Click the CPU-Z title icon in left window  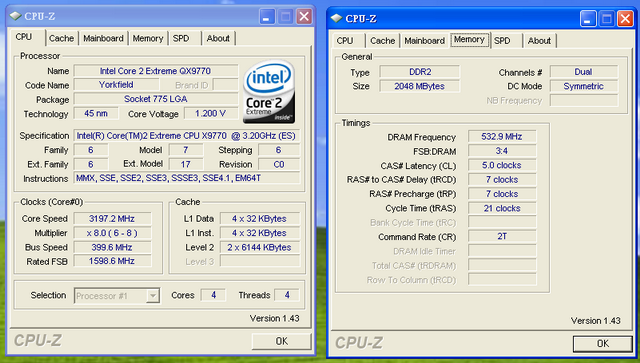[x=16, y=16]
